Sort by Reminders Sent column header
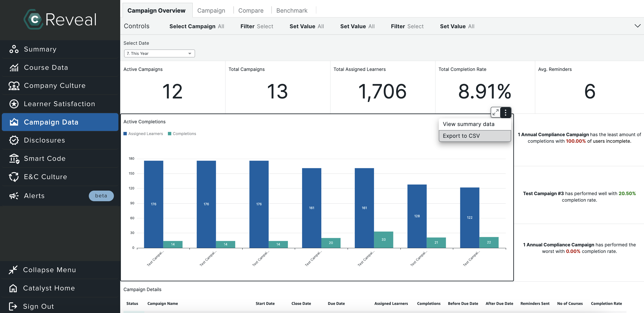 [535, 304]
